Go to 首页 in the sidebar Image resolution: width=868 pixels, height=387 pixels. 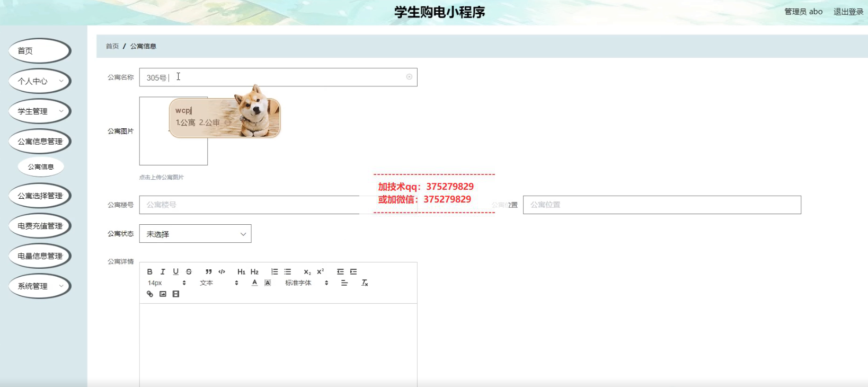pyautogui.click(x=40, y=51)
